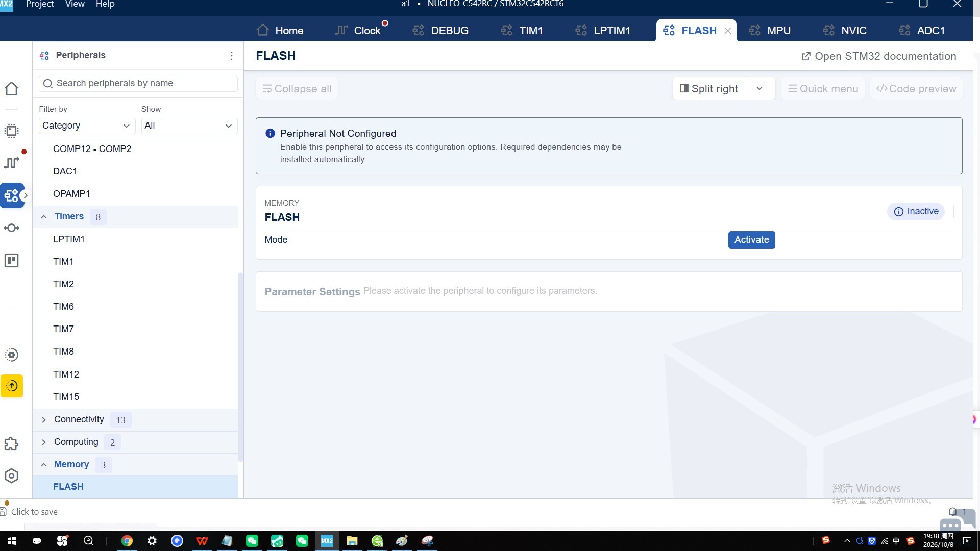Click the peripherals list vertical scrollbar

(x=240, y=367)
